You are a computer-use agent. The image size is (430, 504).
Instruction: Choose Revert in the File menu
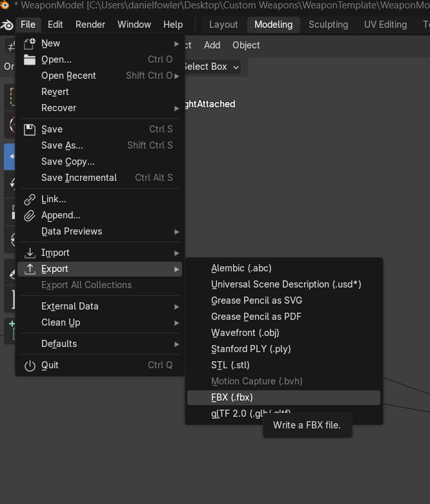click(x=100, y=92)
